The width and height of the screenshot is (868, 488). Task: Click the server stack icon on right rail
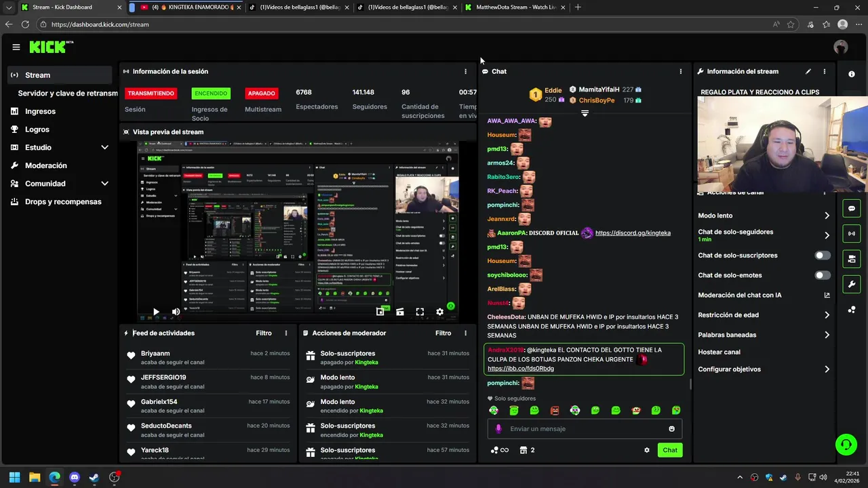[852, 258]
